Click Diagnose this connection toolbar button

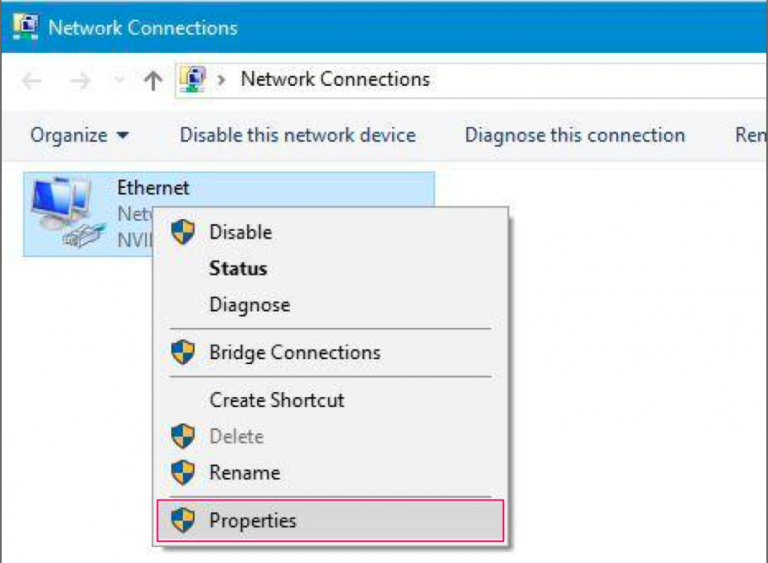click(x=575, y=135)
